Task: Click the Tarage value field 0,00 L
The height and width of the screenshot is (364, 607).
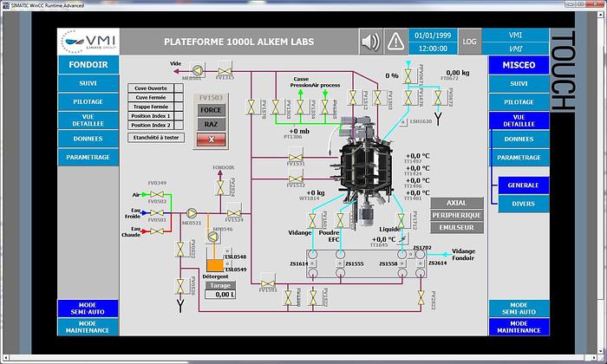Action: [x=219, y=295]
